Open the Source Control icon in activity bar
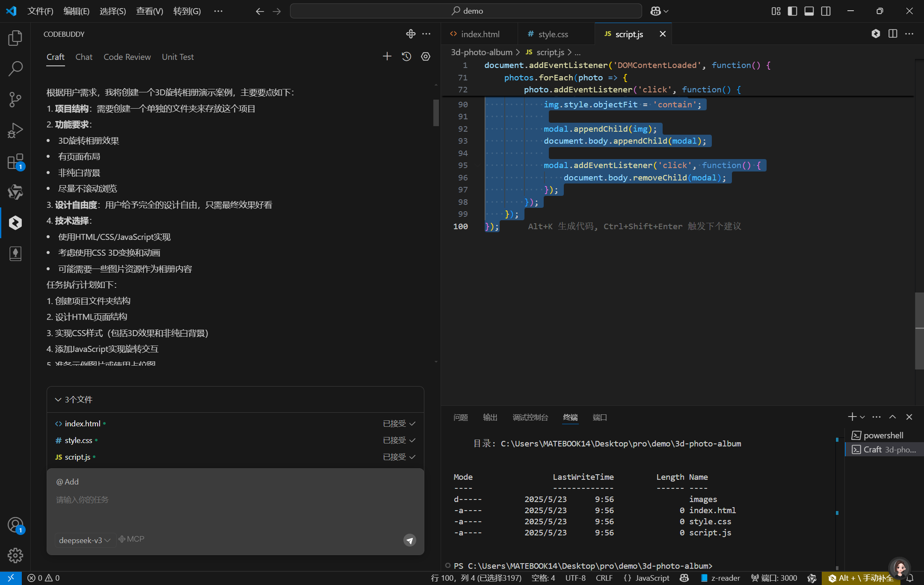This screenshot has height=585, width=924. pos(15,99)
